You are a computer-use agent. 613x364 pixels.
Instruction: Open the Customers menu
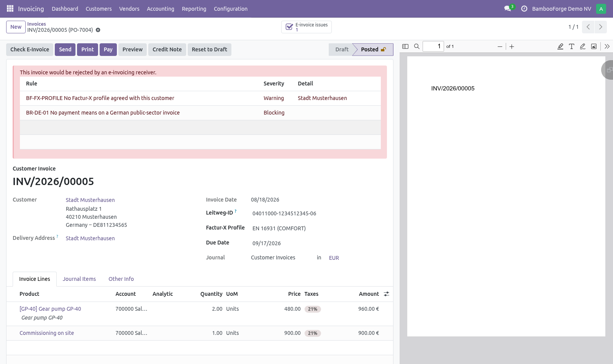(x=99, y=8)
